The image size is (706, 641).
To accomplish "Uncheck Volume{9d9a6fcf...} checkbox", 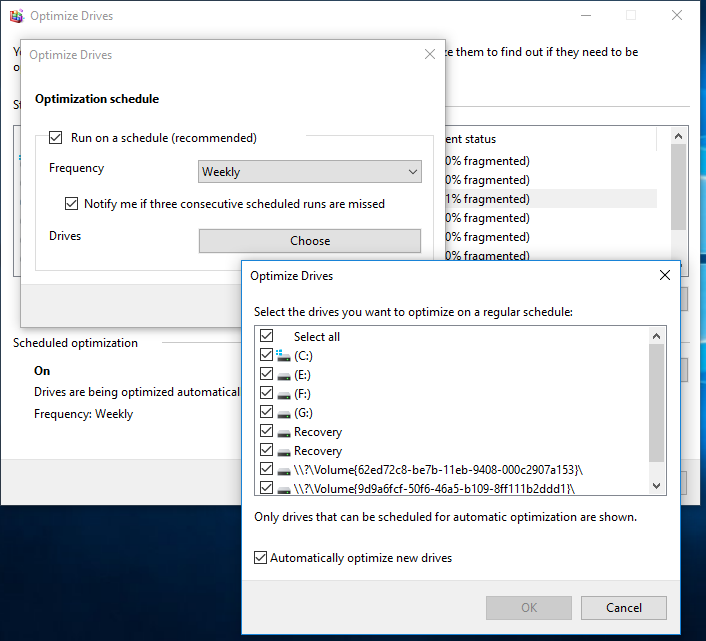I will (267, 488).
